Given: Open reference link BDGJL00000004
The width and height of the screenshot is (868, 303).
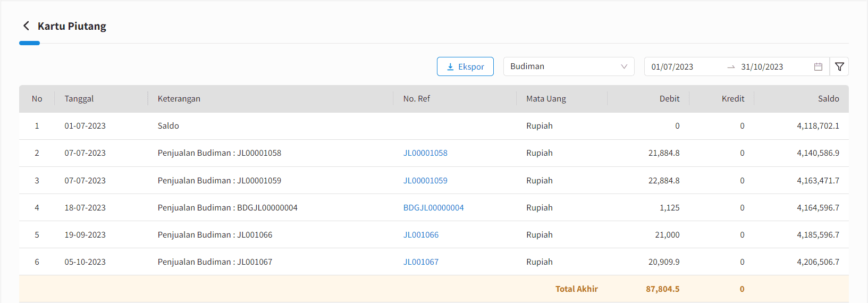Looking at the screenshot, I should coord(433,208).
